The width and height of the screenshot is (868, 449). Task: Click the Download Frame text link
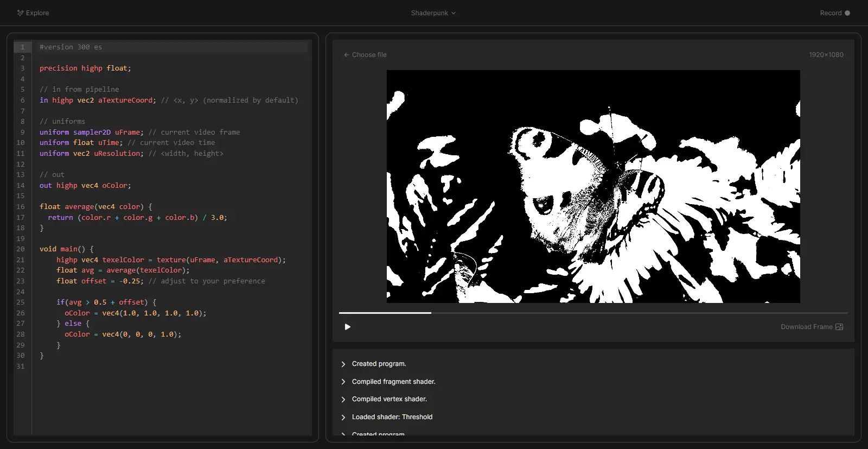(x=806, y=327)
